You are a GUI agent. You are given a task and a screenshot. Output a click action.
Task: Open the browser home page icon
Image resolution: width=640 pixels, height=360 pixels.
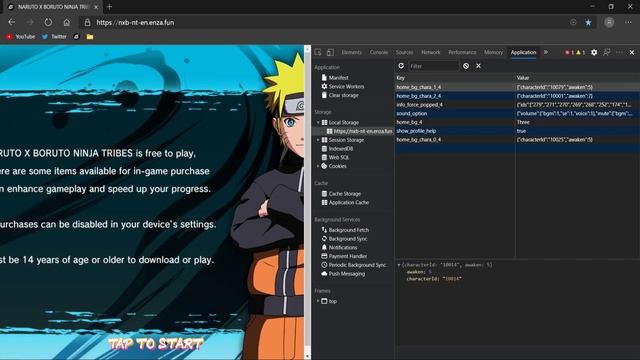(67, 22)
